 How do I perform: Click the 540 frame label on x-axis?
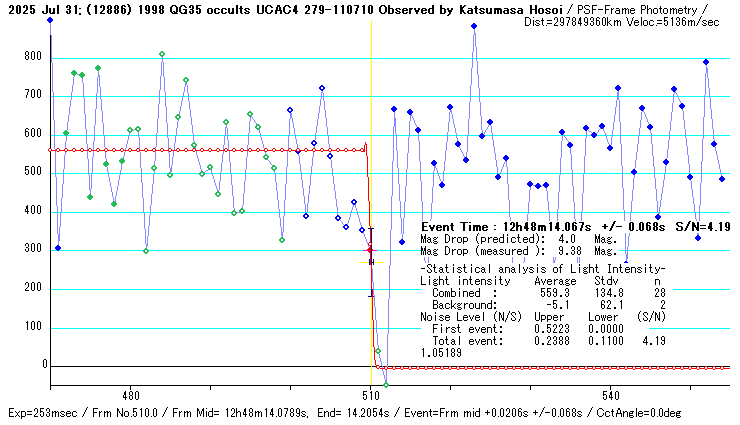(611, 395)
